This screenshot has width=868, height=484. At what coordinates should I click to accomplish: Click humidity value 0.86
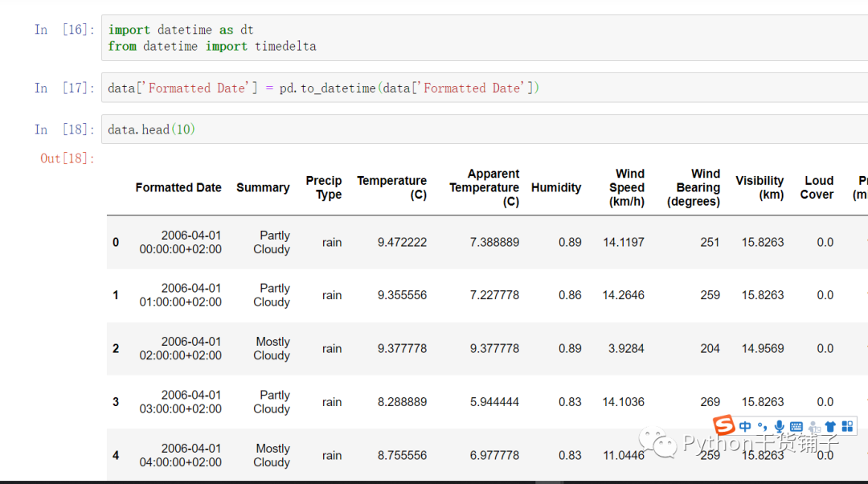pos(570,295)
